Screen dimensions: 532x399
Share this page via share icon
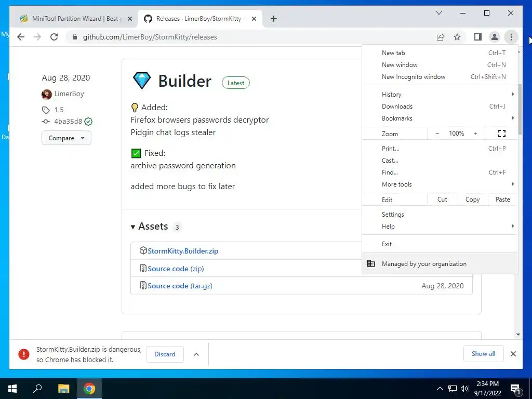click(x=441, y=37)
